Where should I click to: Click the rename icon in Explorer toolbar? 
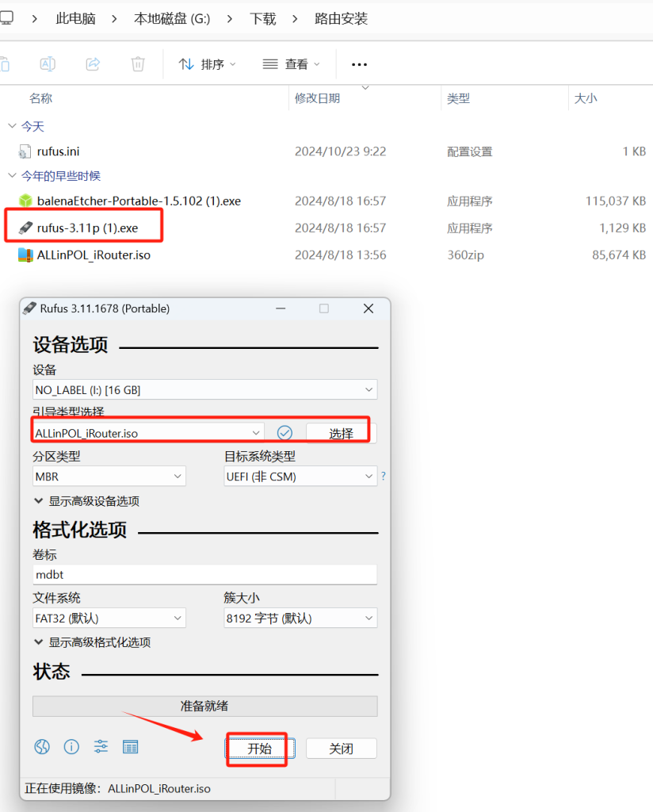48,64
